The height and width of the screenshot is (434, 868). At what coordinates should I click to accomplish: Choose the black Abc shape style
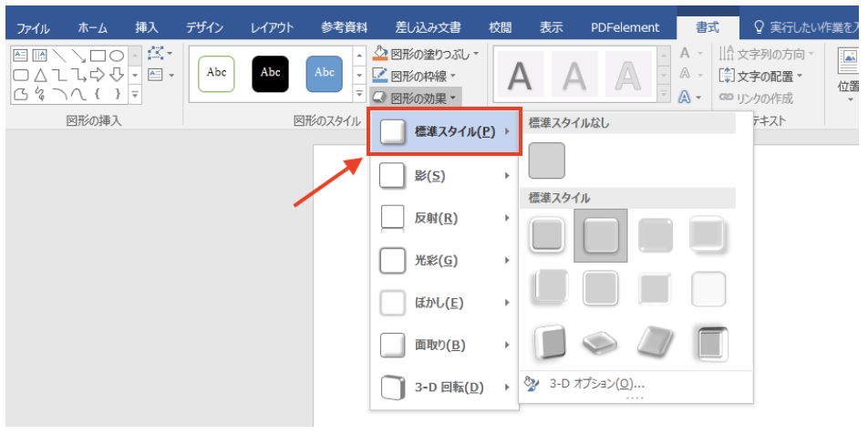pyautogui.click(x=270, y=74)
